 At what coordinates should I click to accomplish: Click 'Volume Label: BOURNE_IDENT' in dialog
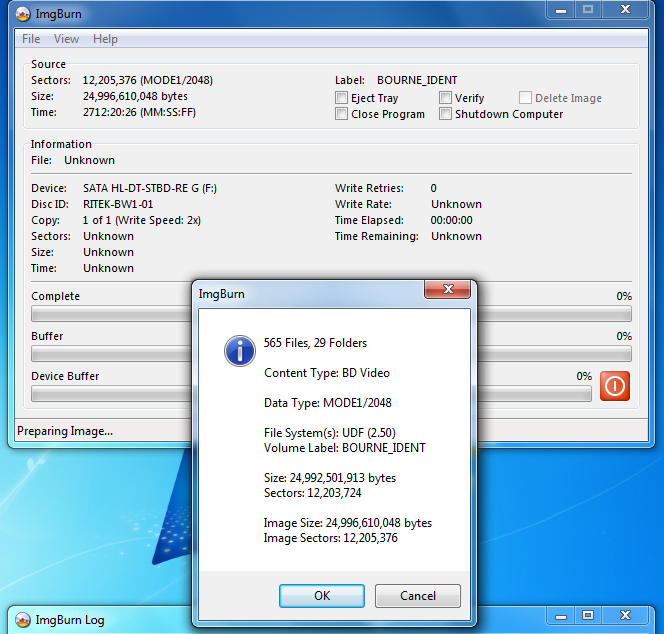tap(345, 448)
